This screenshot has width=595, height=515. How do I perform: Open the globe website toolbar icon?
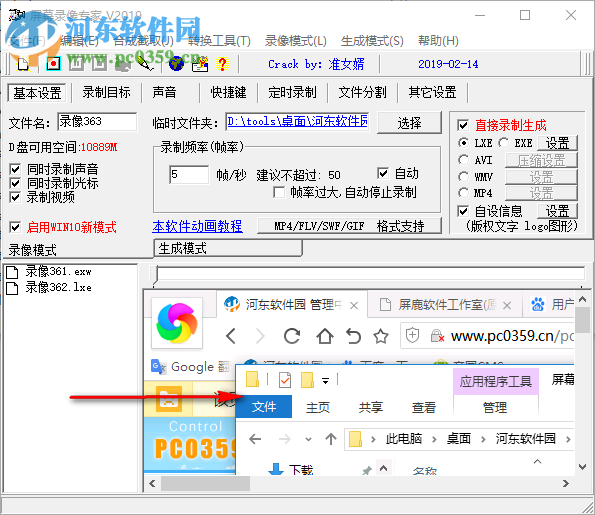click(176, 64)
